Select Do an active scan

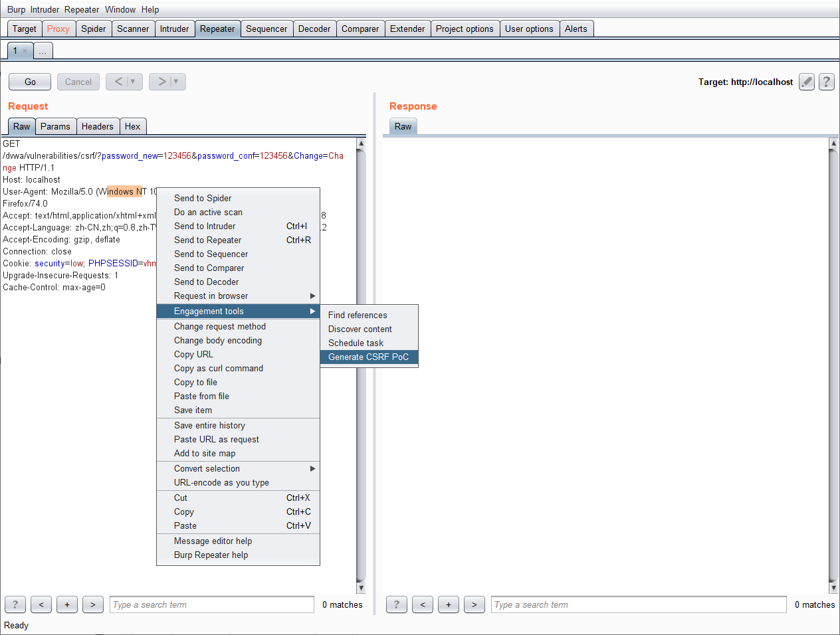[x=238, y=213]
